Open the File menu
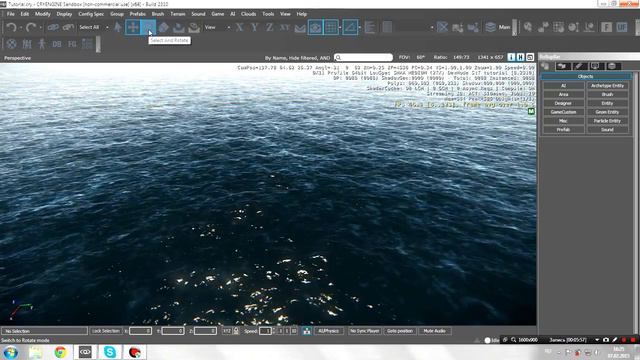Screen dimensions: 640x360 [x=11, y=14]
